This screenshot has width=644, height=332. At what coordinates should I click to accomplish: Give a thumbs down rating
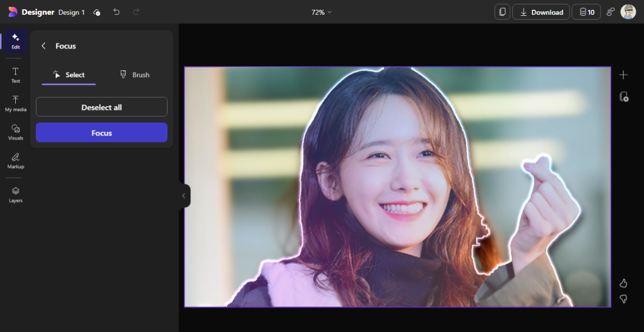pyautogui.click(x=623, y=299)
